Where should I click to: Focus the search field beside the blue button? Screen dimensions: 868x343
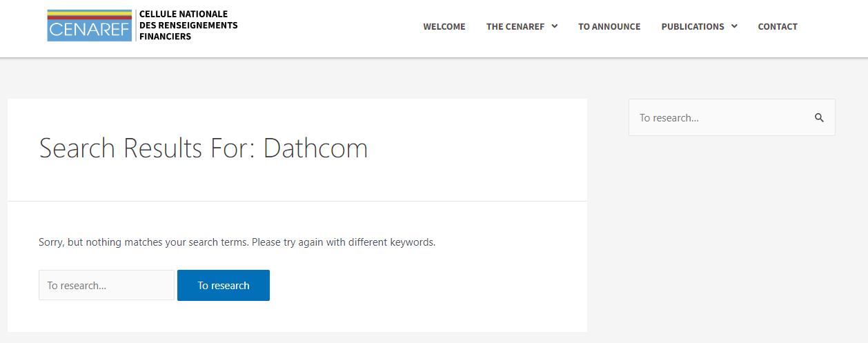pos(106,285)
